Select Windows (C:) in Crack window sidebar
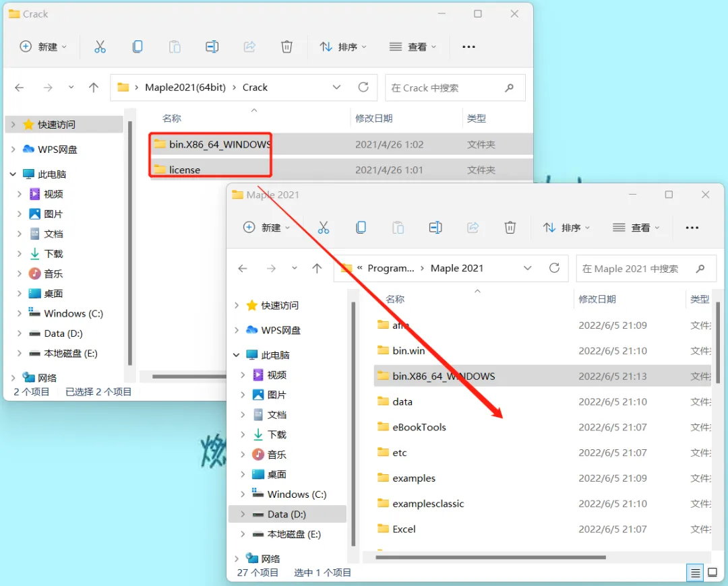 [x=73, y=314]
